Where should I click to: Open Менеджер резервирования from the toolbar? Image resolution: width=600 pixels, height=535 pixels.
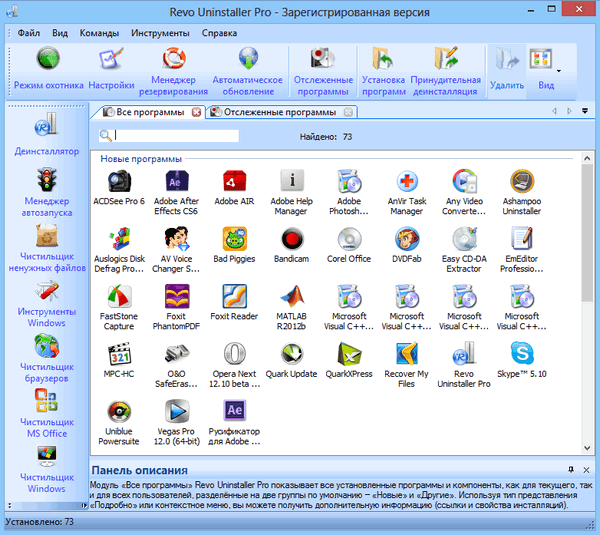coord(173,66)
